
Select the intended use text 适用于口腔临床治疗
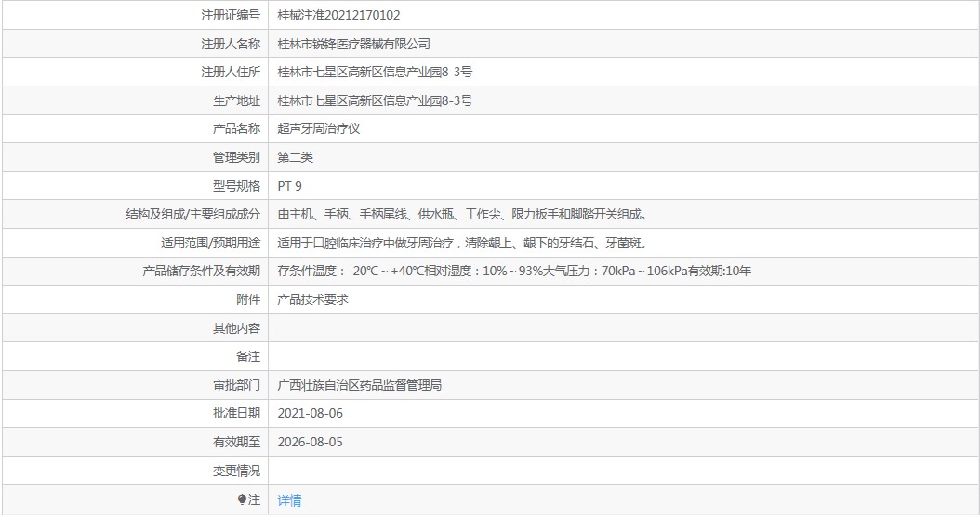point(464,243)
